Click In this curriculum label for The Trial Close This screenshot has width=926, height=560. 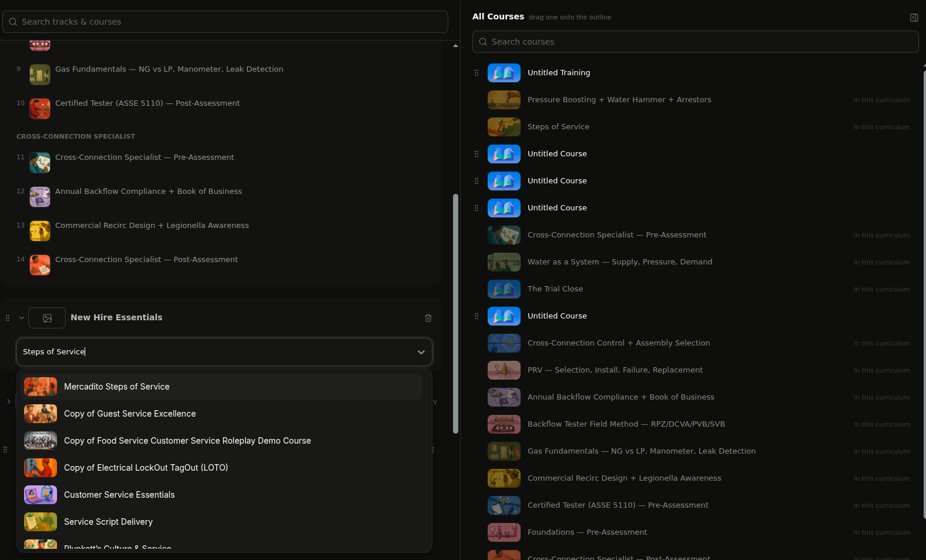881,290
